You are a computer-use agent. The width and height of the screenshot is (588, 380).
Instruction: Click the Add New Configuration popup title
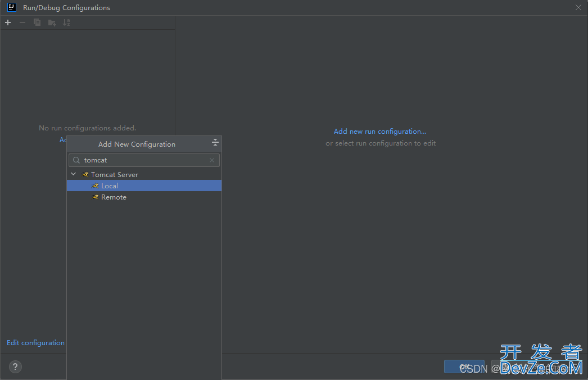coord(137,144)
